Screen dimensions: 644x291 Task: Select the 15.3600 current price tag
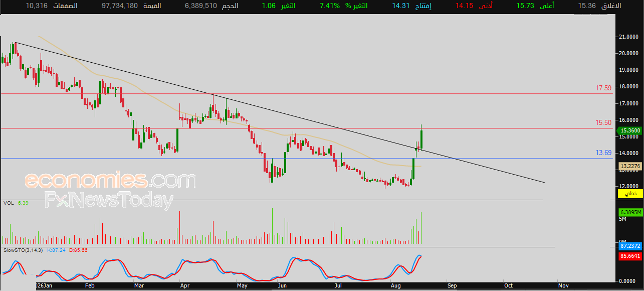630,130
